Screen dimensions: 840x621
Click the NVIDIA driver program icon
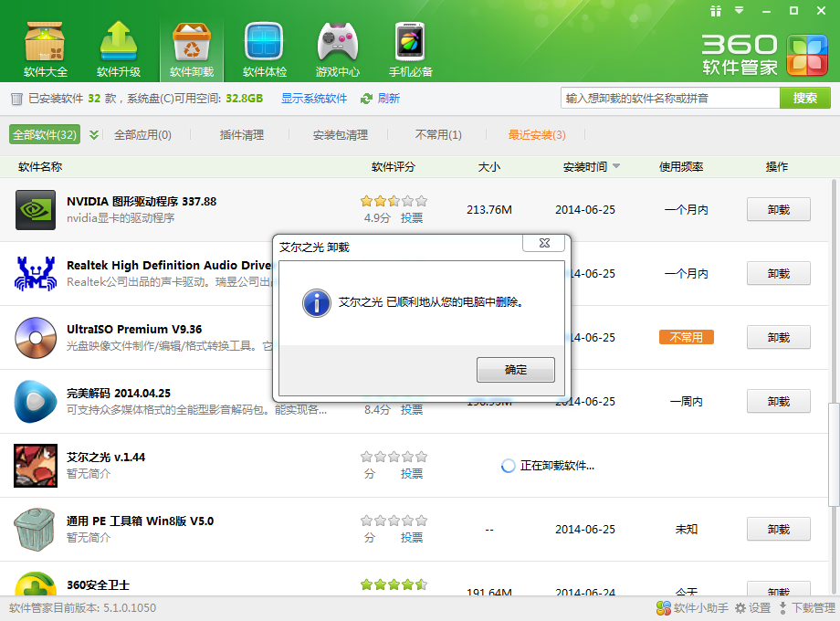point(36,209)
